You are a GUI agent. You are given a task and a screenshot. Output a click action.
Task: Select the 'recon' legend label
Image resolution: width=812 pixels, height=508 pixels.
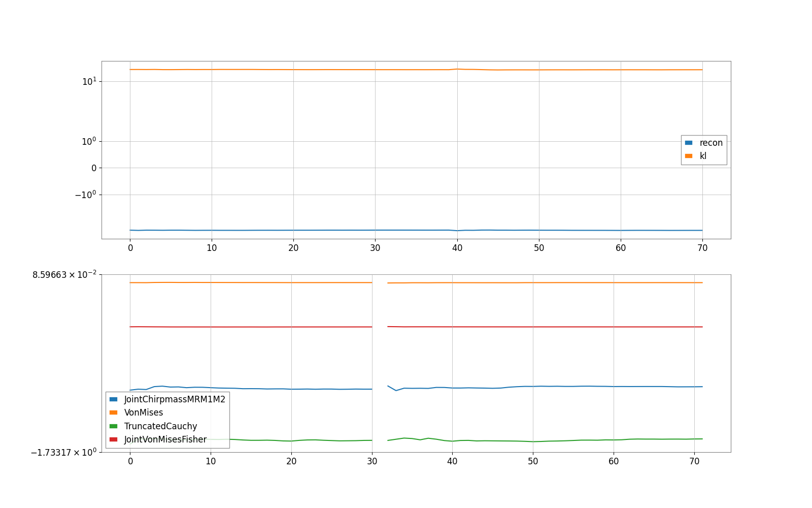(711, 143)
